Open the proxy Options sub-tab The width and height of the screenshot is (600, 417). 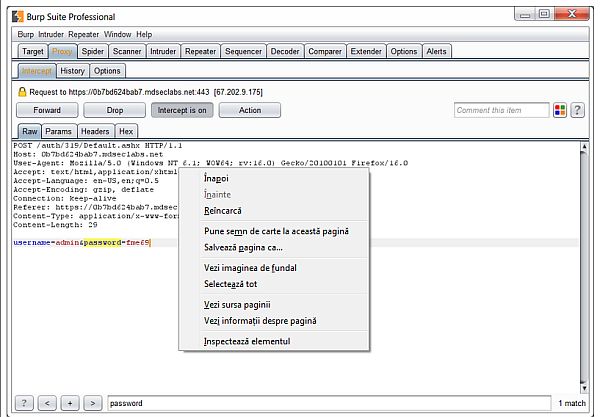click(107, 71)
